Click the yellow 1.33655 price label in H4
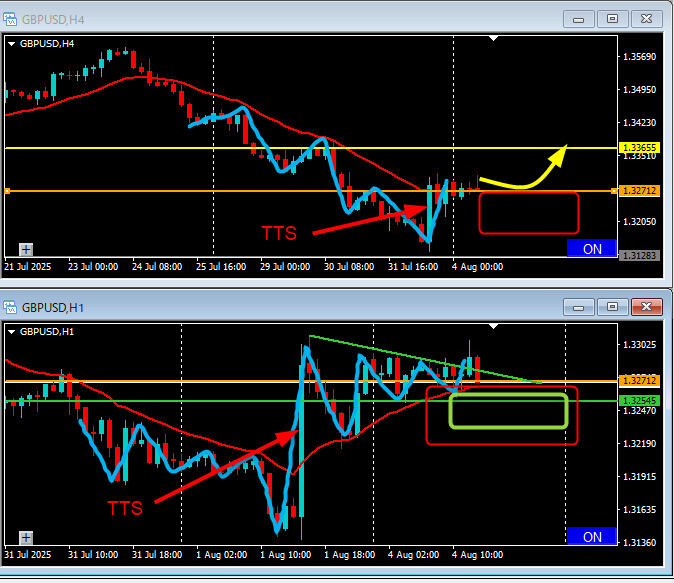Viewport: 674px width, 583px height. tap(639, 147)
